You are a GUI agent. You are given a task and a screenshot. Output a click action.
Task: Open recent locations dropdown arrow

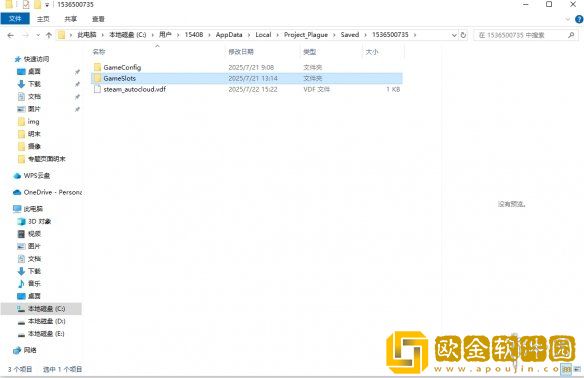[38, 35]
